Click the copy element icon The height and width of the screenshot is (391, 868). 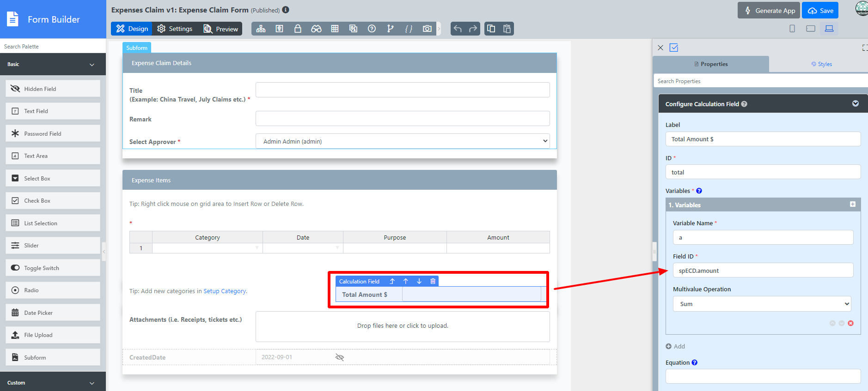pos(491,29)
